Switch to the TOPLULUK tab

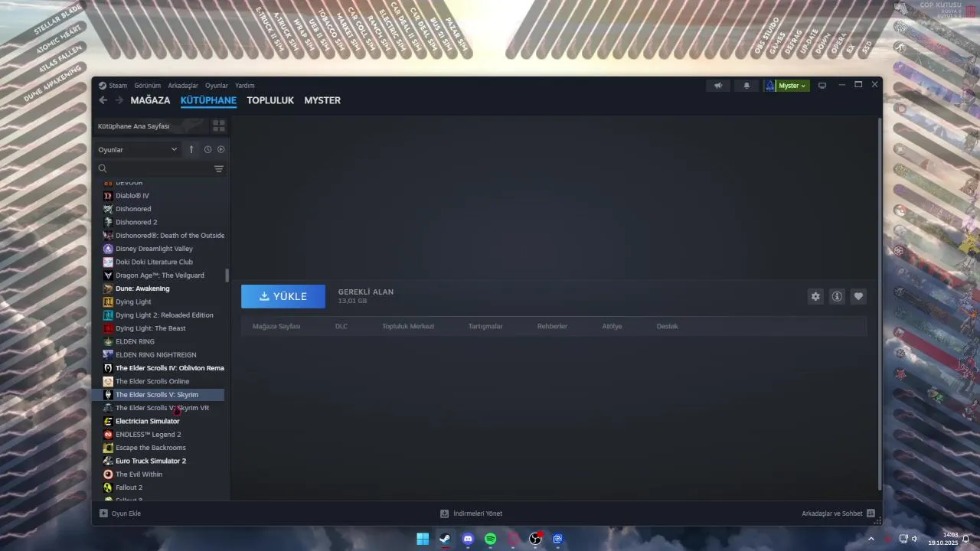[x=270, y=100]
